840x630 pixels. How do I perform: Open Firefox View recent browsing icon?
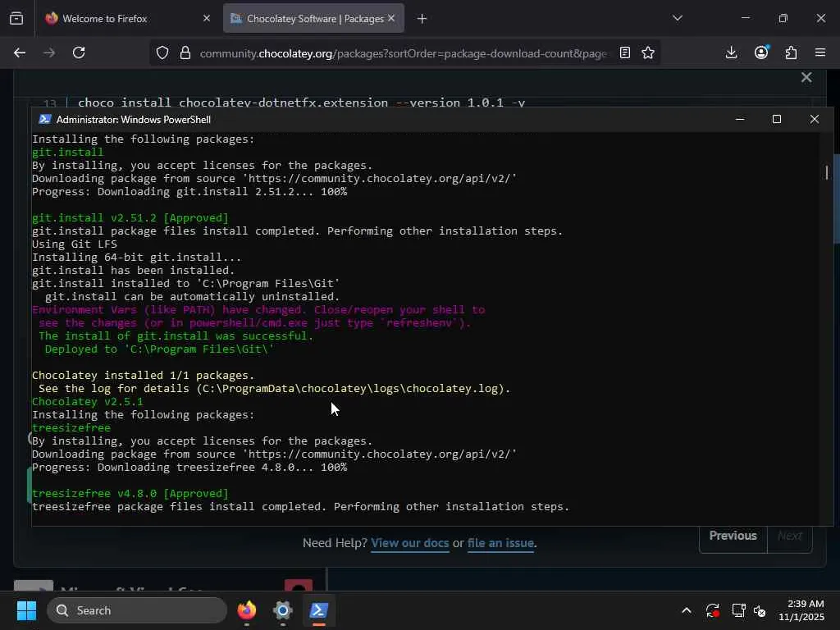pyautogui.click(x=16, y=18)
